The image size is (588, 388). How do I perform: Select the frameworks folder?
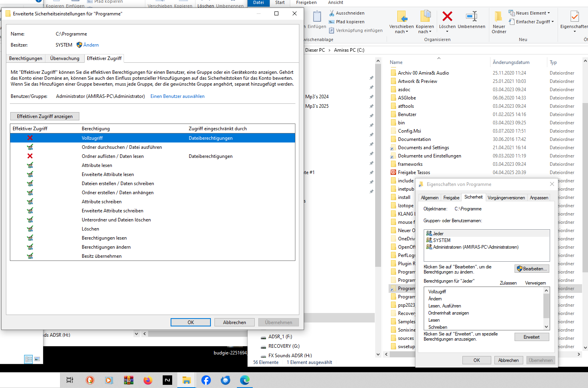click(x=410, y=164)
